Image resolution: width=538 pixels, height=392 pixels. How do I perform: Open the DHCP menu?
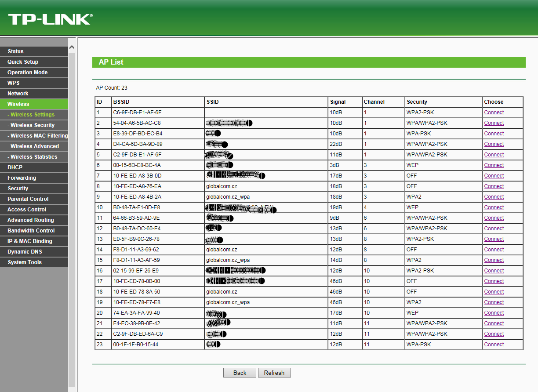click(34, 167)
